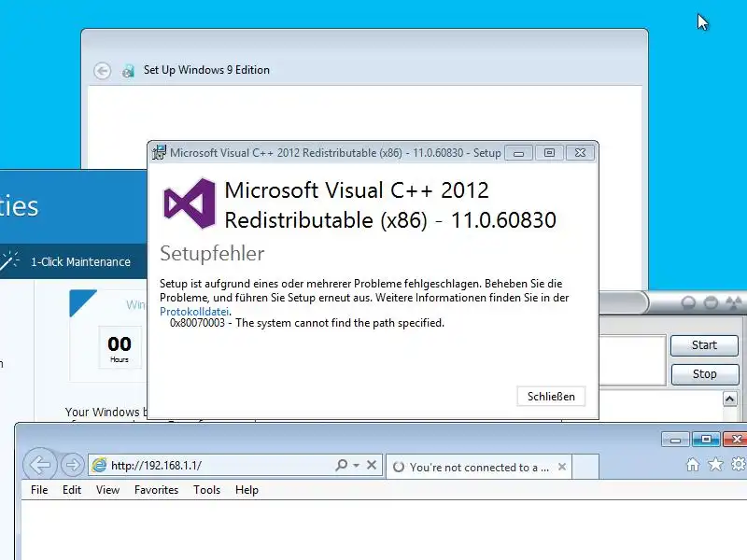Click the 'Set Up Windows 9 Edition' title
Viewport: 747px width, 560px height.
point(206,70)
